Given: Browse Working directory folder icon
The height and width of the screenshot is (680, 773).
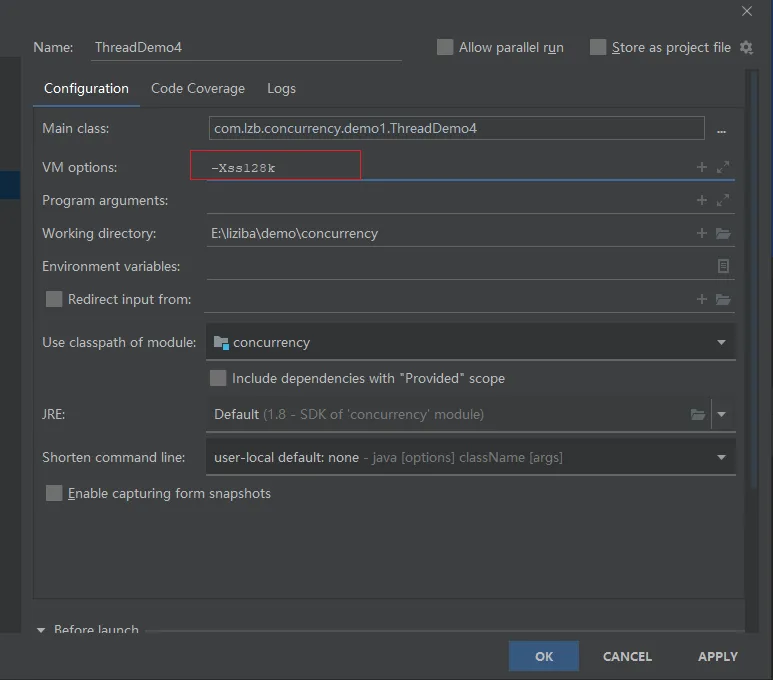Looking at the screenshot, I should 723,233.
